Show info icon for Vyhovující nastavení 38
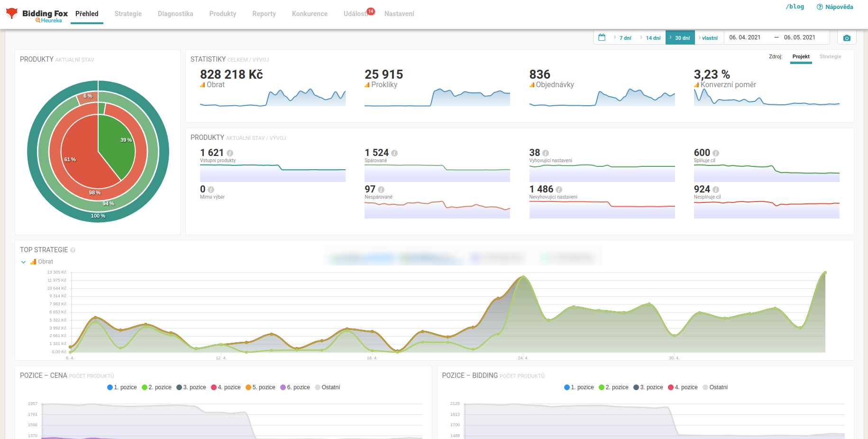The height and width of the screenshot is (439, 868). pyautogui.click(x=546, y=153)
